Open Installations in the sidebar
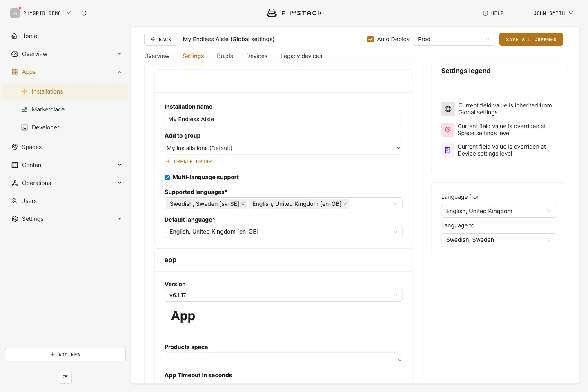Viewport: 588px width, 392px height. tap(65, 91)
